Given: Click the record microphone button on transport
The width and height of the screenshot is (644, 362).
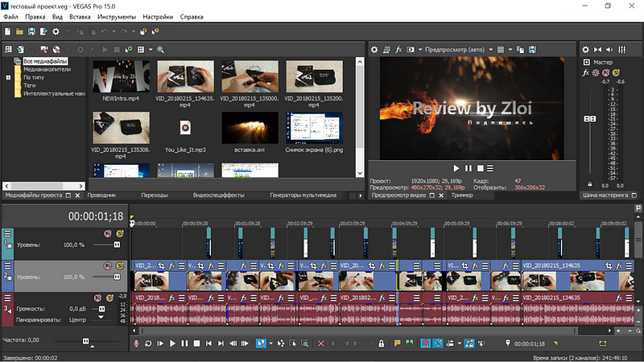Looking at the screenshot, I should [136, 343].
